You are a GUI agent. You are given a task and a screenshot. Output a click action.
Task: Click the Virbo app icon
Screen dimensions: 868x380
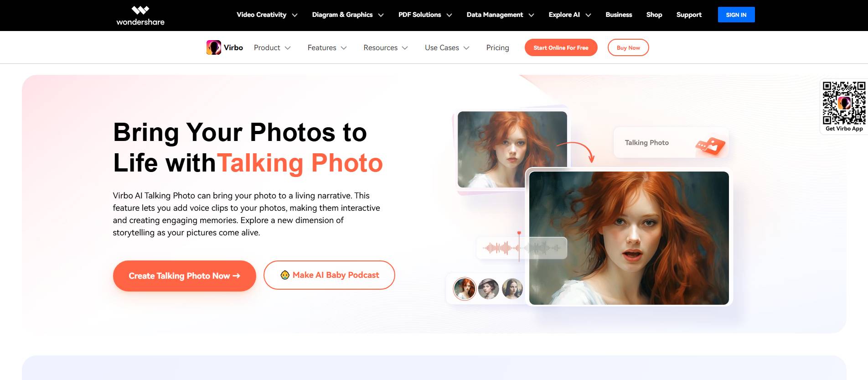click(x=214, y=47)
